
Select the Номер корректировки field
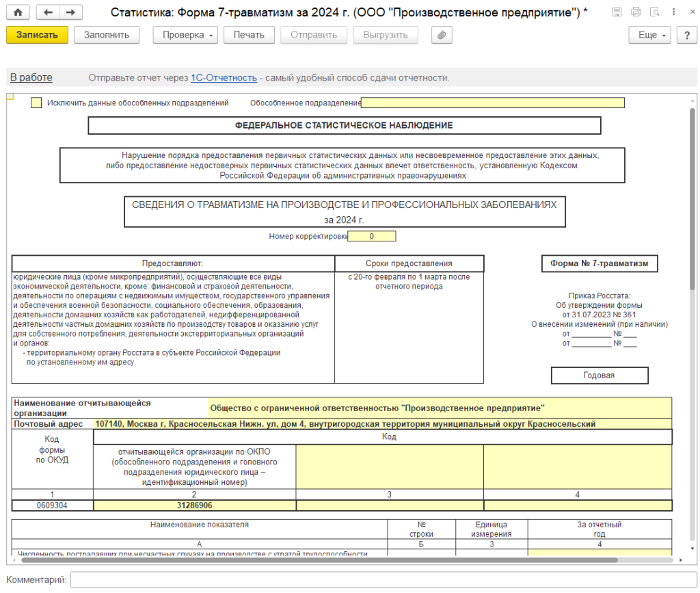(x=371, y=237)
